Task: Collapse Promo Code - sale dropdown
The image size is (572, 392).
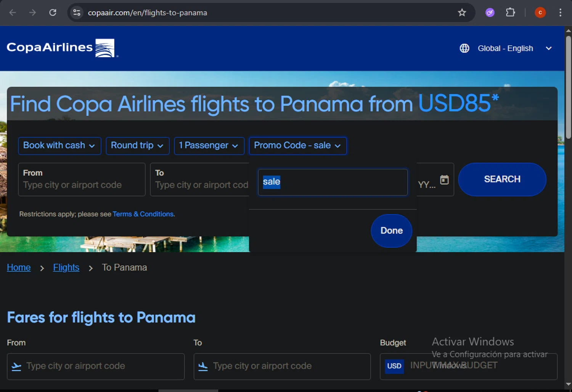Action: click(x=297, y=146)
